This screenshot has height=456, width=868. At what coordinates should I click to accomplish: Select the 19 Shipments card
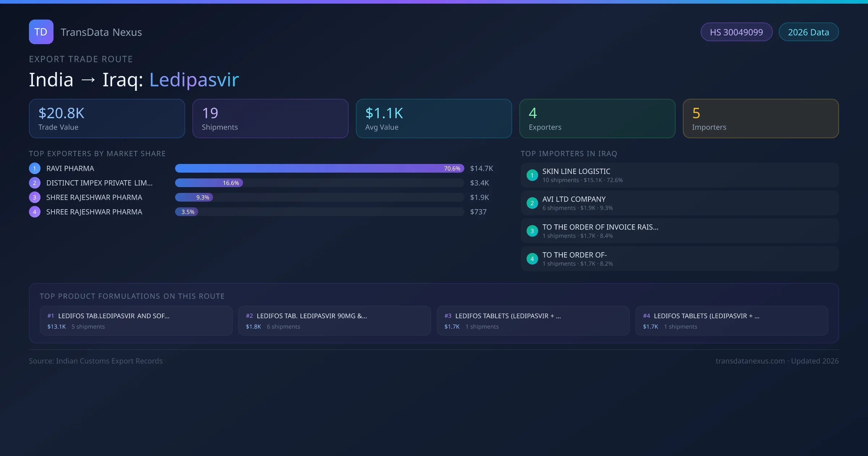pos(270,119)
